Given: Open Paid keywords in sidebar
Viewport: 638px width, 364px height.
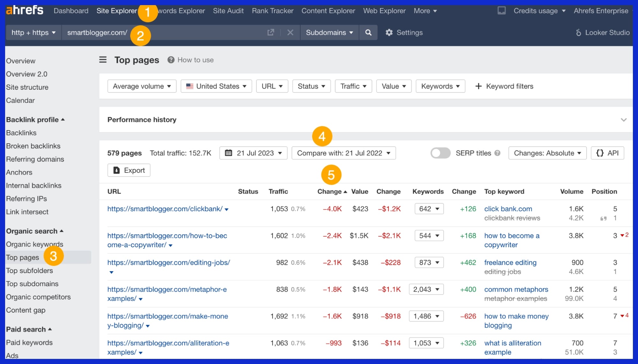Looking at the screenshot, I should click(x=29, y=342).
